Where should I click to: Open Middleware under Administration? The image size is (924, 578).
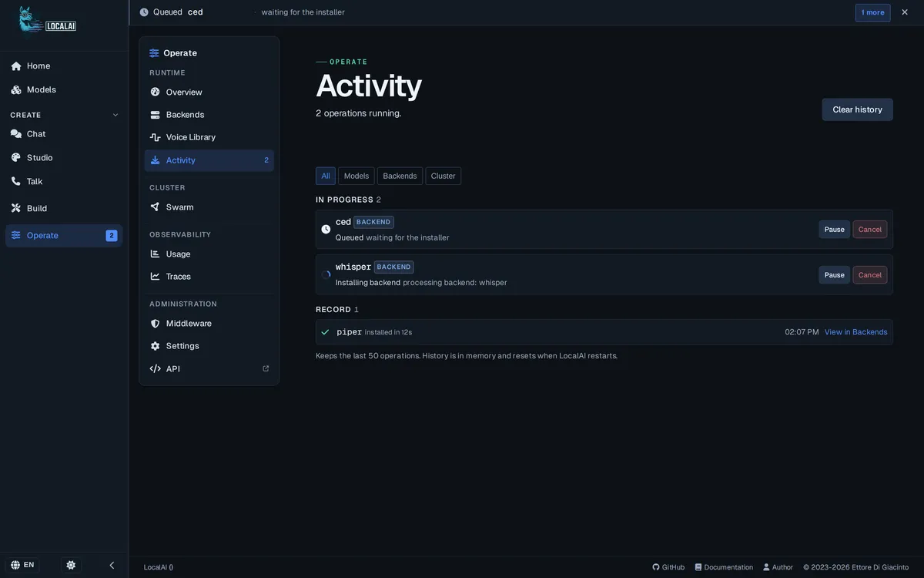209,323
